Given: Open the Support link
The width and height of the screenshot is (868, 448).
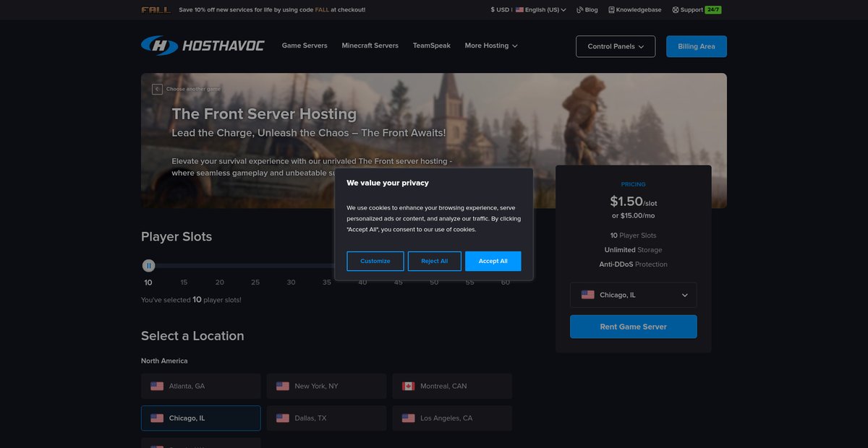Looking at the screenshot, I should point(687,10).
